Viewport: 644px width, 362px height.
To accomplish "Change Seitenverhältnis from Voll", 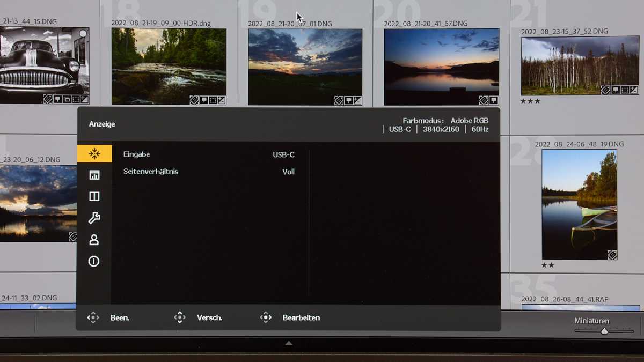I will pos(289,172).
